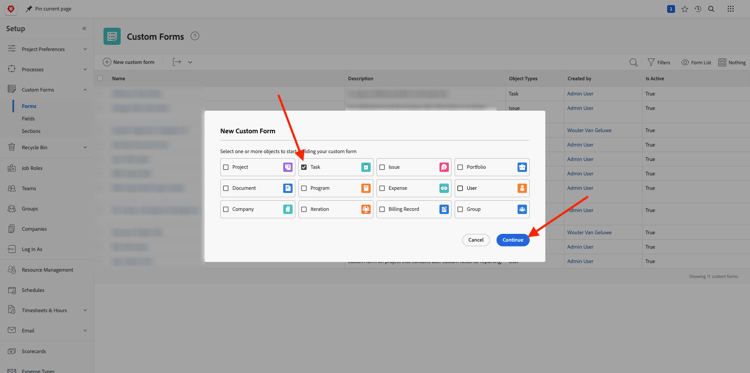
Task: Click the Custom Forms help question icon
Action: tap(195, 36)
